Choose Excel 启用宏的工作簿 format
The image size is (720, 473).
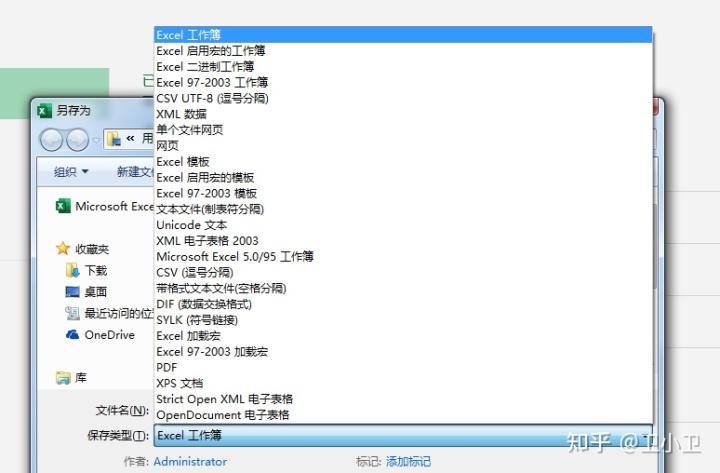403,51
